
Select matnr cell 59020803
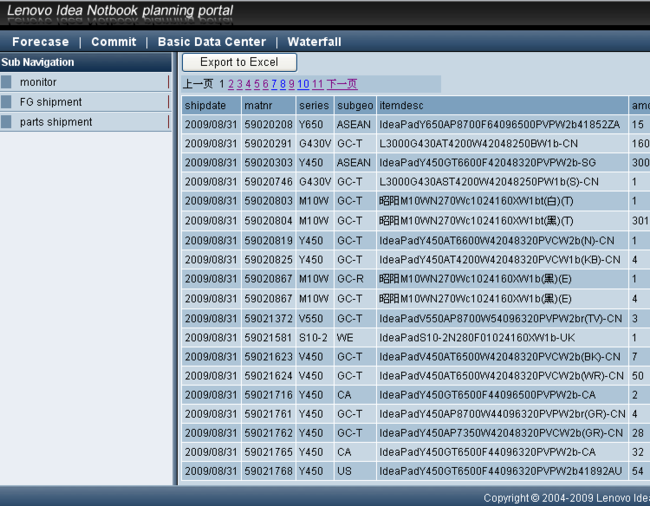click(269, 201)
